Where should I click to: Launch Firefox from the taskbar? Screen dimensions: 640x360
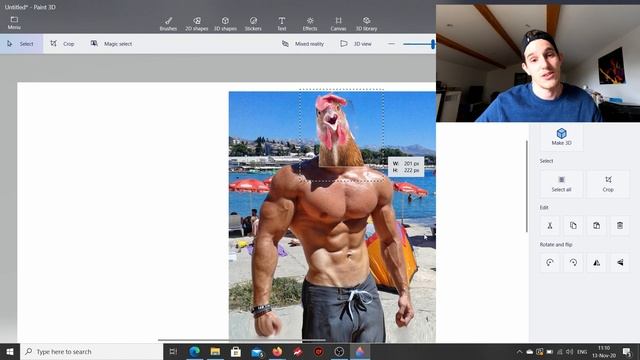pyautogui.click(x=277, y=351)
